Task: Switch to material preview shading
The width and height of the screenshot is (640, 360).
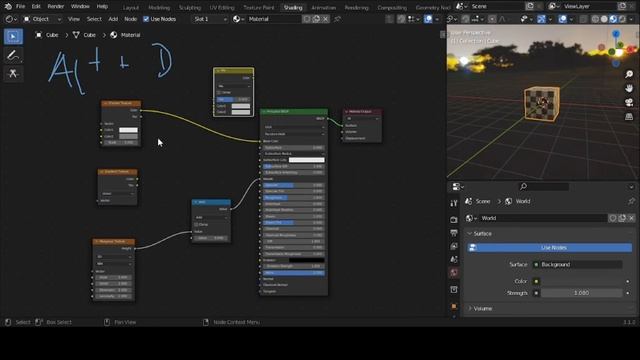Action: tap(613, 19)
